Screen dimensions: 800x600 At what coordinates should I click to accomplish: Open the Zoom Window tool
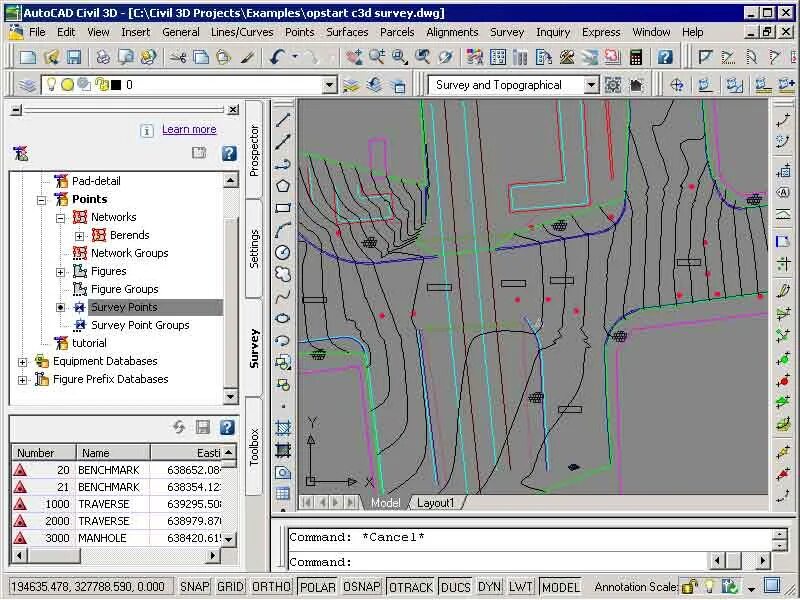[396, 57]
